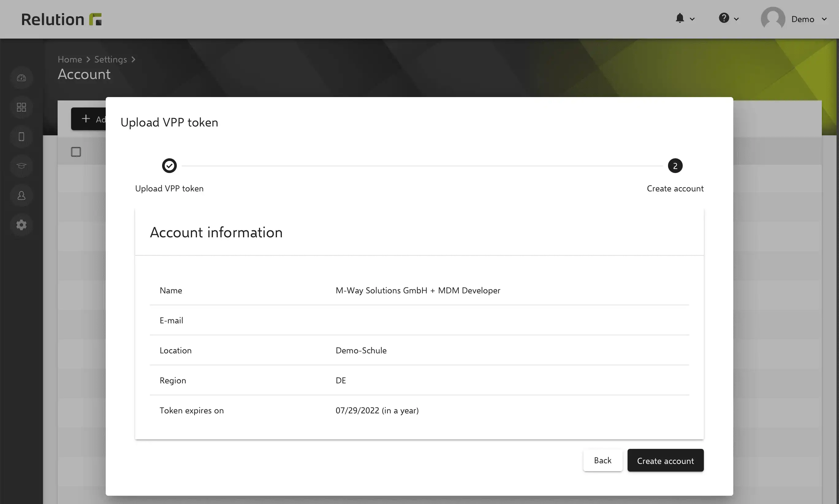Image resolution: width=839 pixels, height=504 pixels.
Task: Open the help question mark icon
Action: (724, 18)
